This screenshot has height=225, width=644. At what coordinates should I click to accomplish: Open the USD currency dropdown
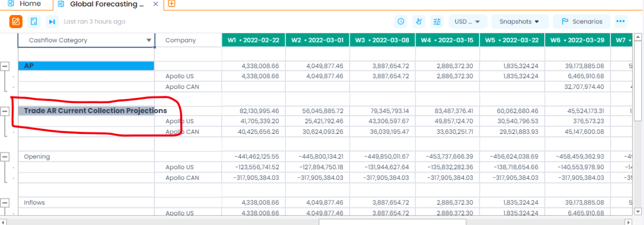467,22
